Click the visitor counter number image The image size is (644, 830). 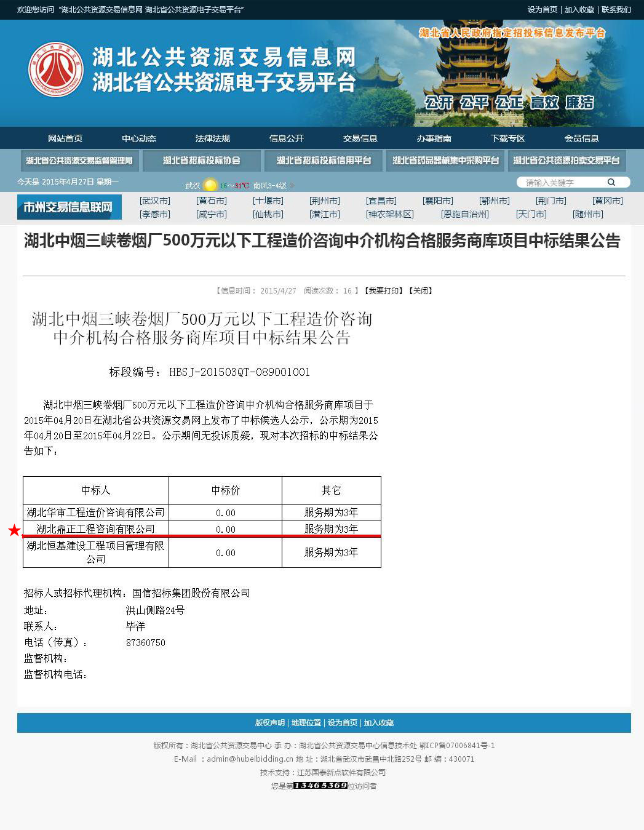[x=320, y=786]
